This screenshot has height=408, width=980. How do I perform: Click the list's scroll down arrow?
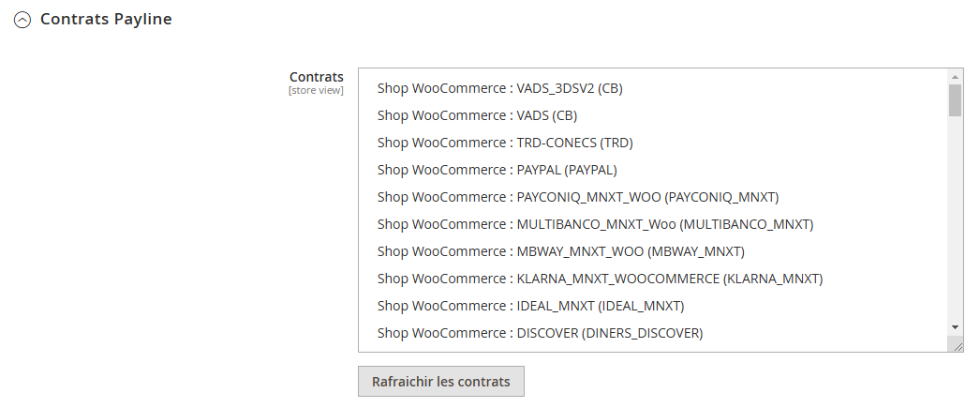click(956, 326)
